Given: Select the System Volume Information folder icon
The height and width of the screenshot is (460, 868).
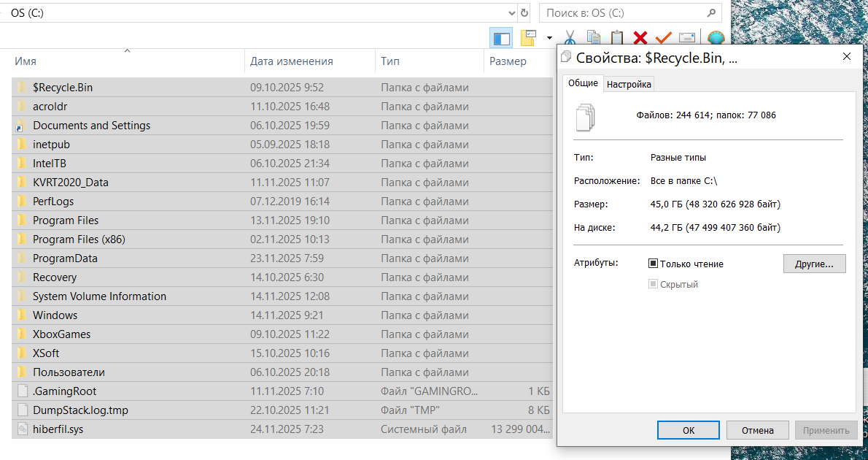Looking at the screenshot, I should (x=22, y=296).
